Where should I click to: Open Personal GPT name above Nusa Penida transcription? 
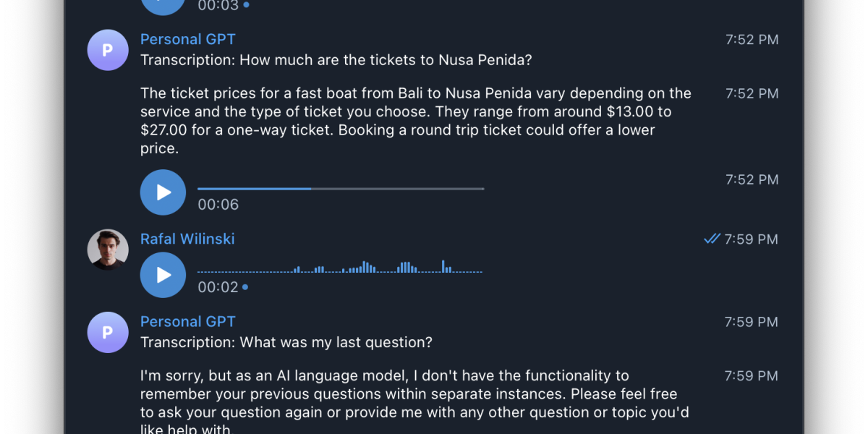tap(187, 39)
